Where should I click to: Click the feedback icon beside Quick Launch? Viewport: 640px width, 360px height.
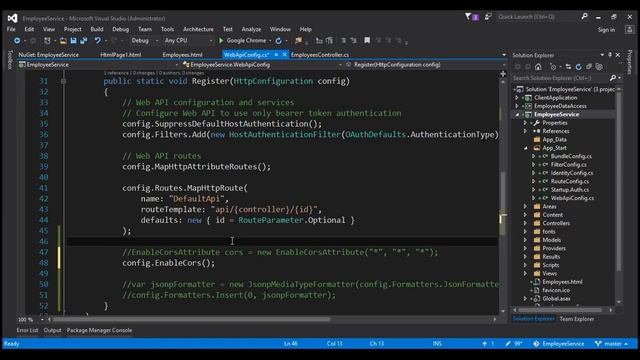coord(488,17)
